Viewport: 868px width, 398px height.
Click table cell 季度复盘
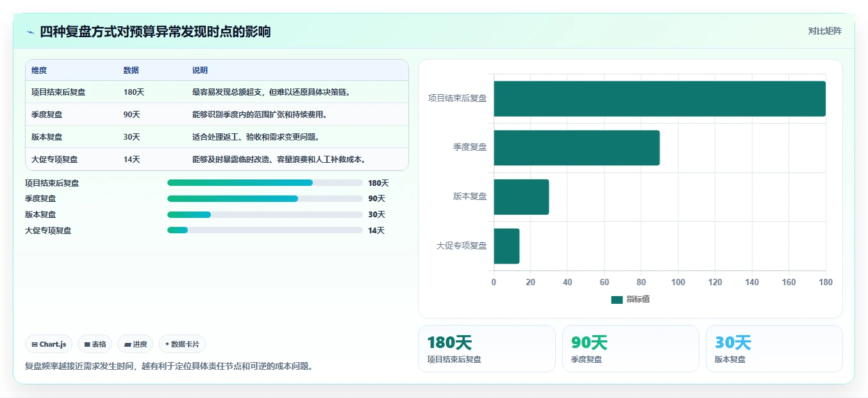[47, 115]
